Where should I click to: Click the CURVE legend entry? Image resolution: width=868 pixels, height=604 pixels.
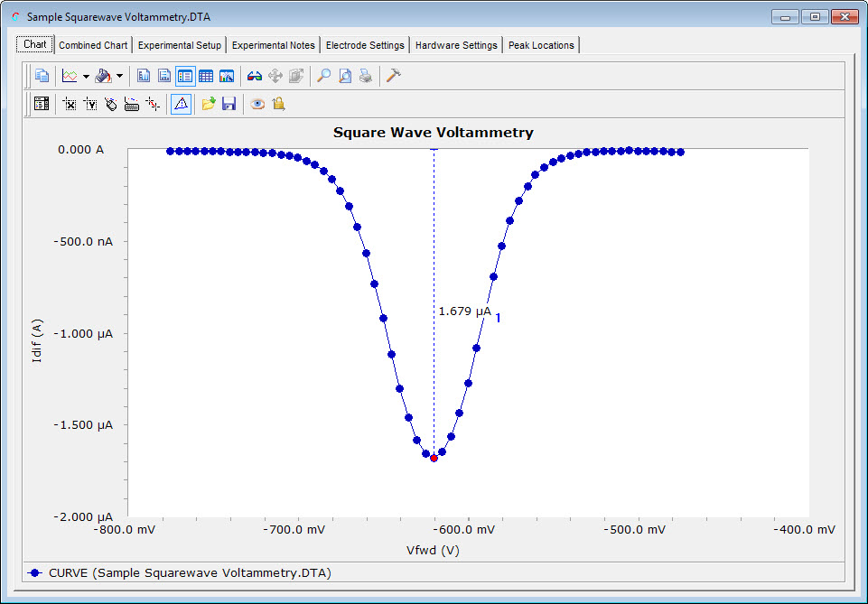click(180, 573)
